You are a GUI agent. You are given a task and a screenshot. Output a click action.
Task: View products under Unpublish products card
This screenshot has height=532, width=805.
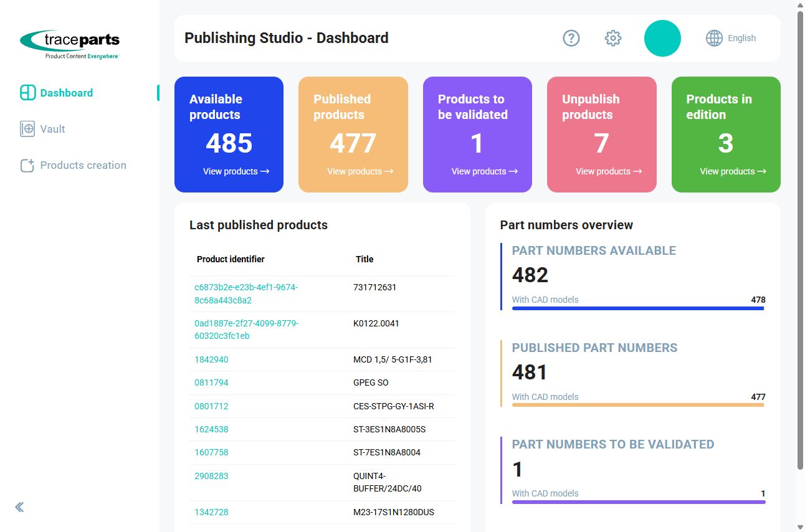coord(609,171)
